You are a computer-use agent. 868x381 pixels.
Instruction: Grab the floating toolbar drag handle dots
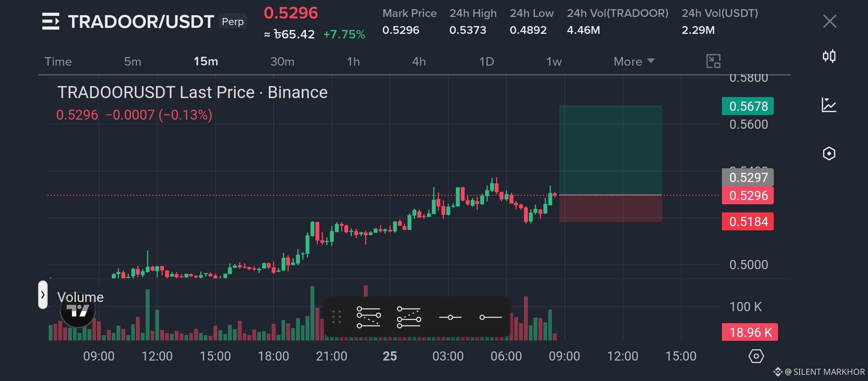click(x=337, y=317)
